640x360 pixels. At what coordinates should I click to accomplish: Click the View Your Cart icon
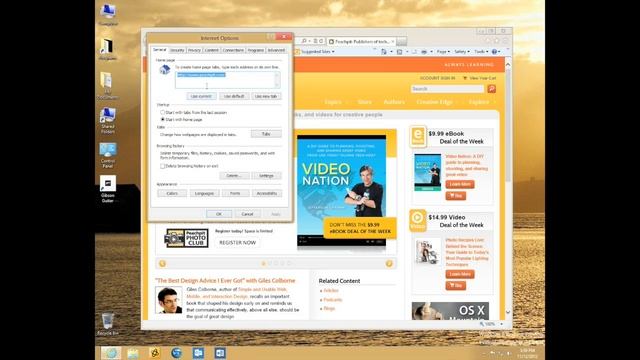465,78
